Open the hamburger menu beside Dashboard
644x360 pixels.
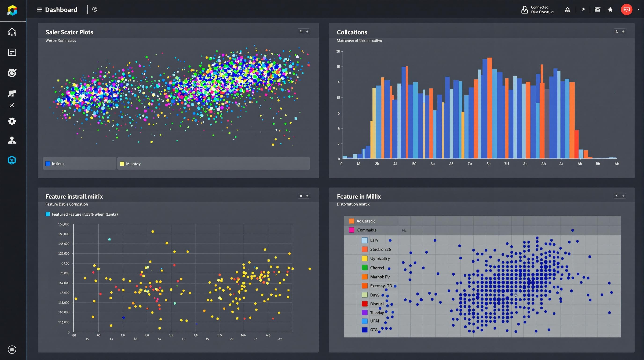click(39, 10)
